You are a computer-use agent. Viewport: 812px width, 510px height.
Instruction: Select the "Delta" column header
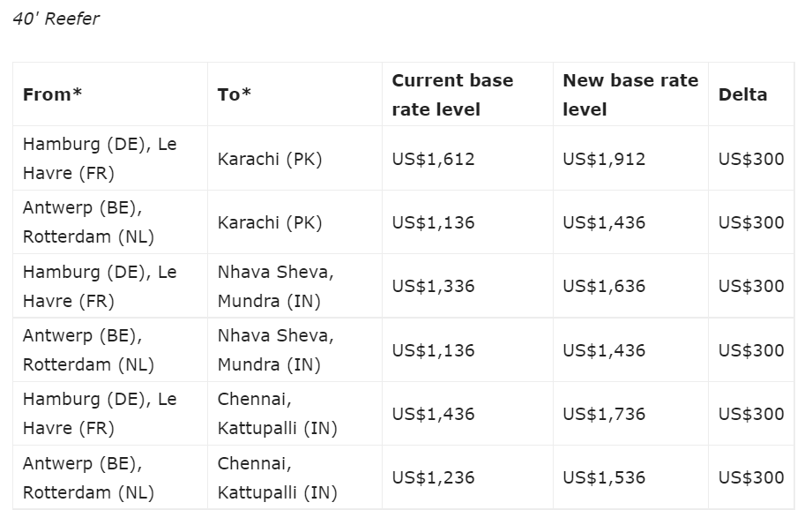click(742, 94)
